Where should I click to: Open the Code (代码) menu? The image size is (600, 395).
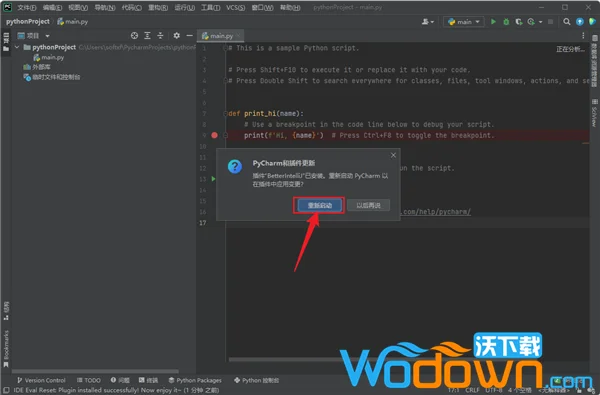(x=132, y=8)
